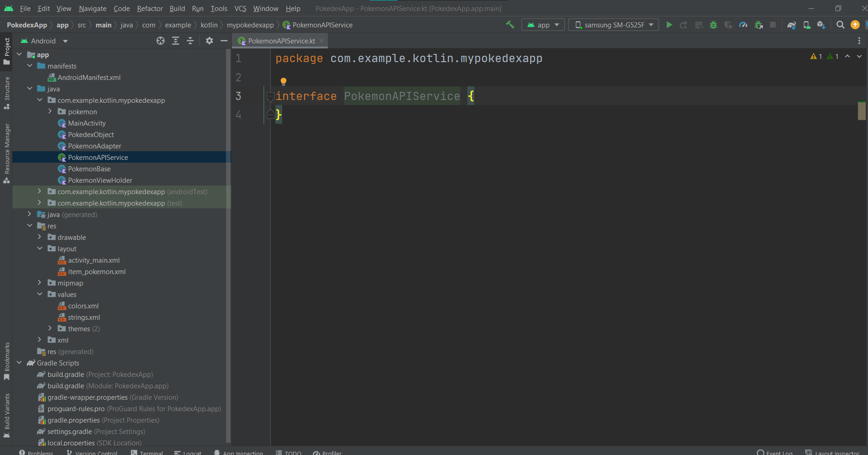Viewport: 868px width, 455px height.
Task: Sync project with Gradle files elephant icon
Action: pos(792,25)
